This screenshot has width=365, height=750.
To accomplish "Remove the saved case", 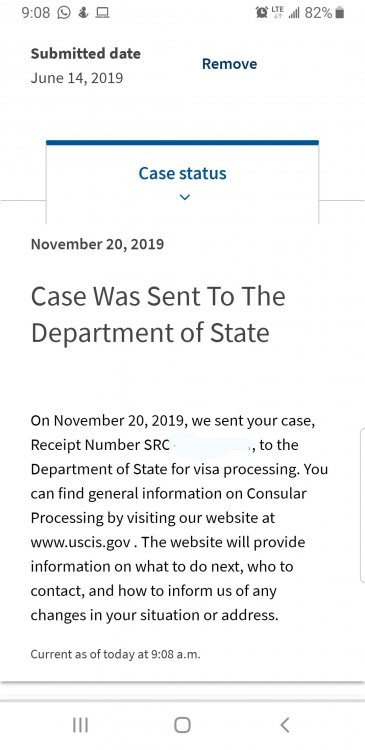I will (x=229, y=64).
